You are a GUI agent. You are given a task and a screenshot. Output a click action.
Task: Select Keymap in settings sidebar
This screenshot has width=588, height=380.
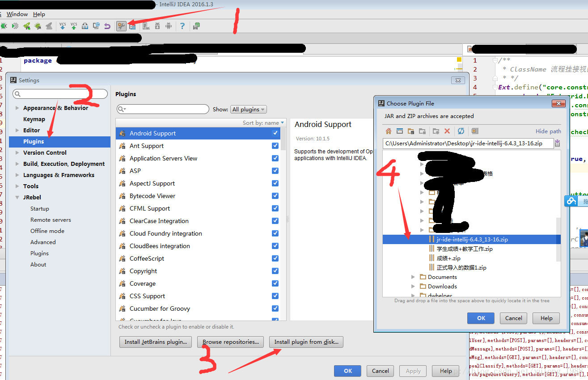34,119
